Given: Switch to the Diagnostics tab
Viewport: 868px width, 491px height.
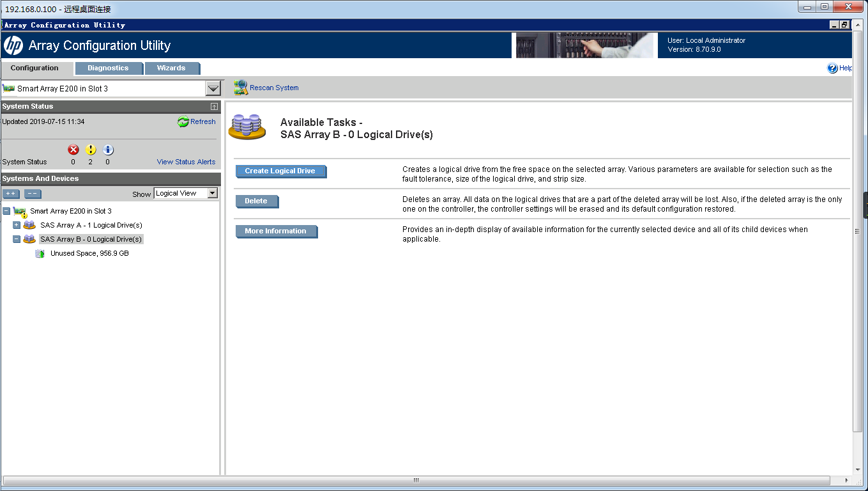Looking at the screenshot, I should 108,68.
